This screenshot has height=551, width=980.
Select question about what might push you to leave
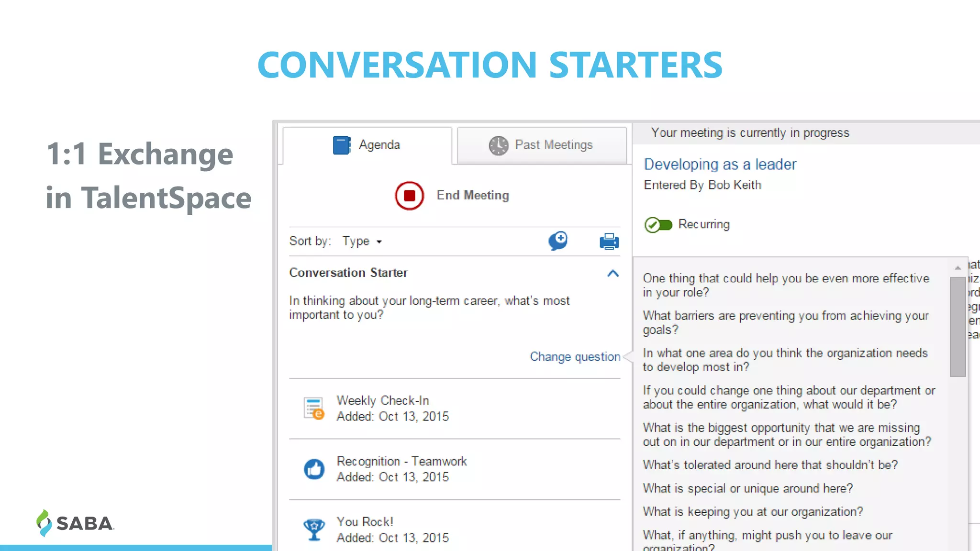coord(768,540)
